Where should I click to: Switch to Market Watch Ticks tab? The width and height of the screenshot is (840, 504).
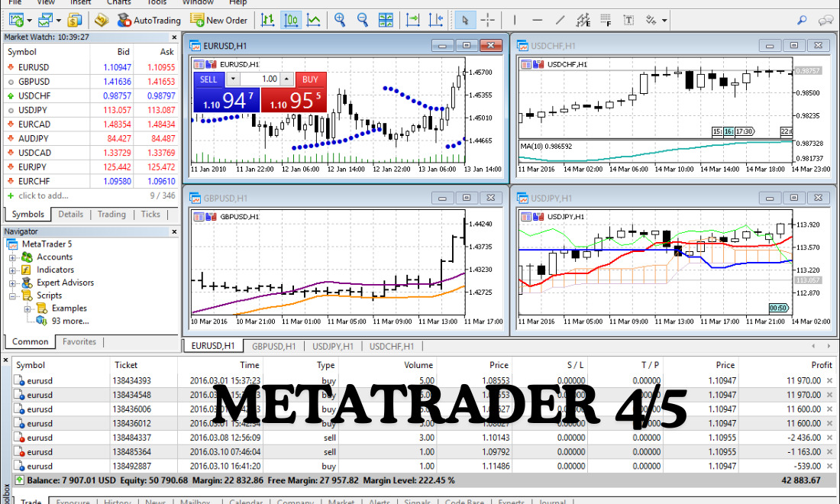pyautogui.click(x=150, y=215)
